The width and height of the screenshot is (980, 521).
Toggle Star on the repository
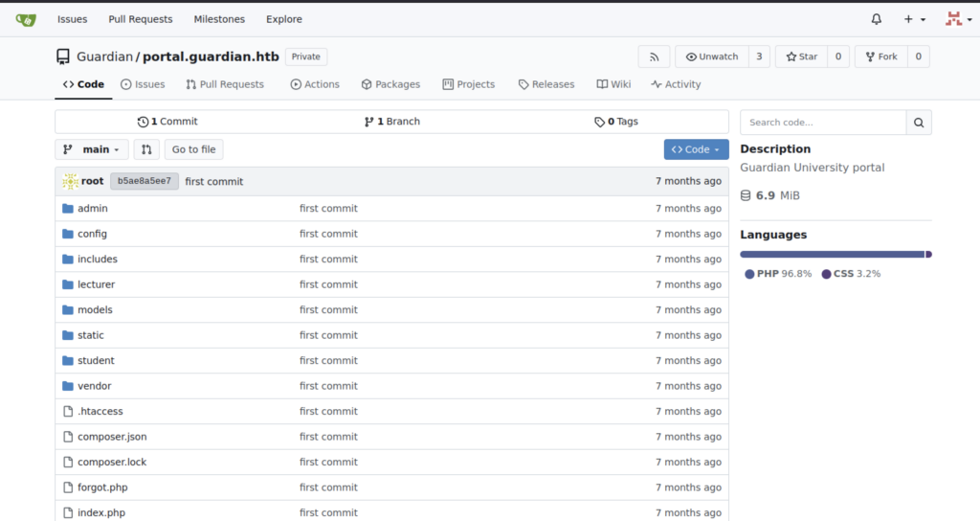coord(801,57)
